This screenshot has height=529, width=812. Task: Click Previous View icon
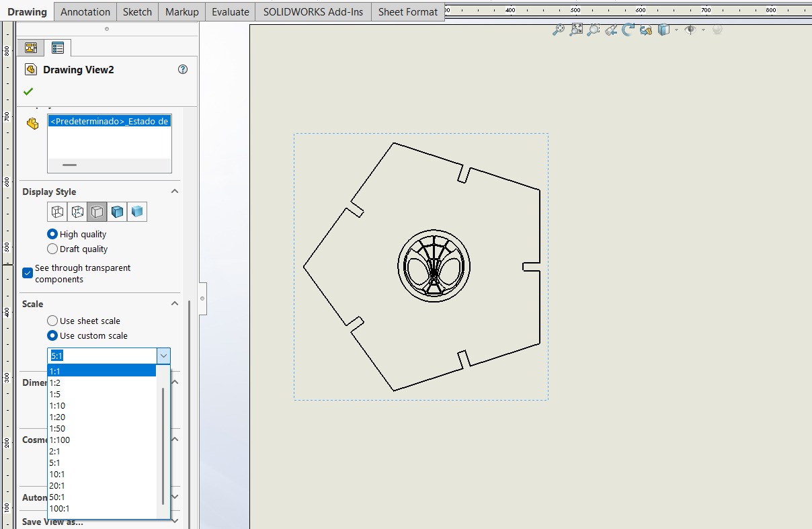pyautogui.click(x=611, y=30)
